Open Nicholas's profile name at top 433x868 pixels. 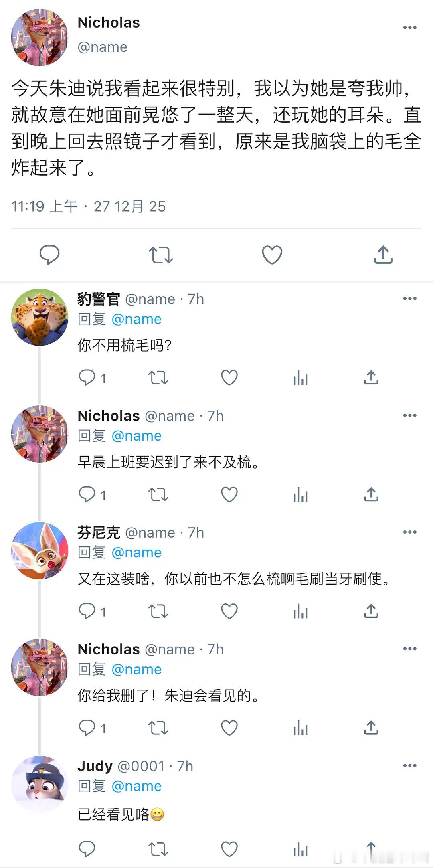coord(109,23)
